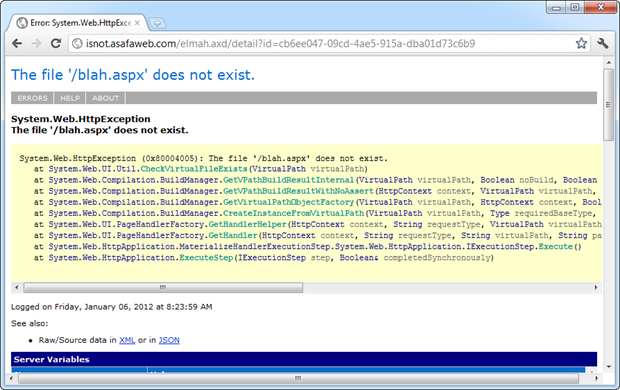
Task: Click the page scroll-up arrow
Action: [609, 62]
